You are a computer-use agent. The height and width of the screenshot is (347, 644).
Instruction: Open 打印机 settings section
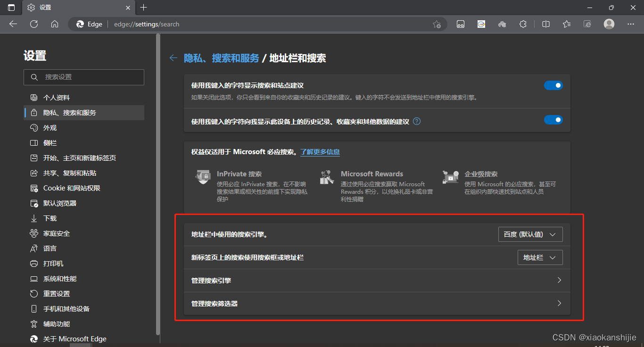pos(84,264)
